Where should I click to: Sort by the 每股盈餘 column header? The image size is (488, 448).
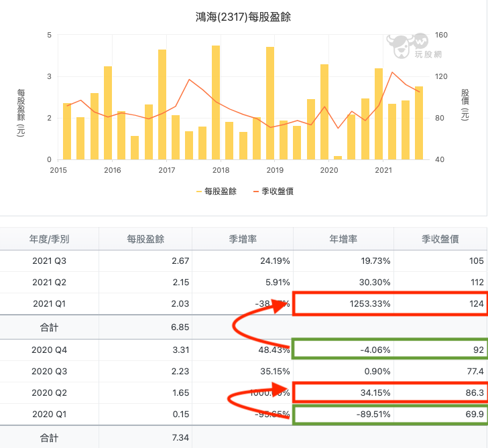pos(145,239)
